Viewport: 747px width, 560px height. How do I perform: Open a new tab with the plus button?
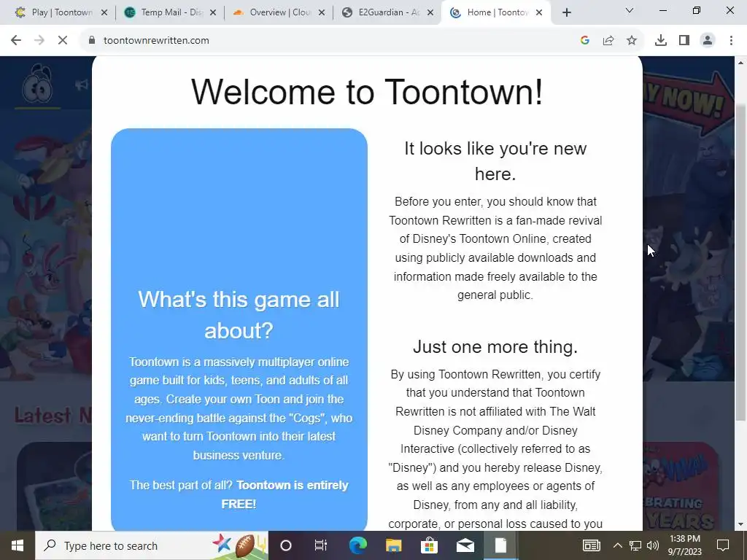coord(566,12)
